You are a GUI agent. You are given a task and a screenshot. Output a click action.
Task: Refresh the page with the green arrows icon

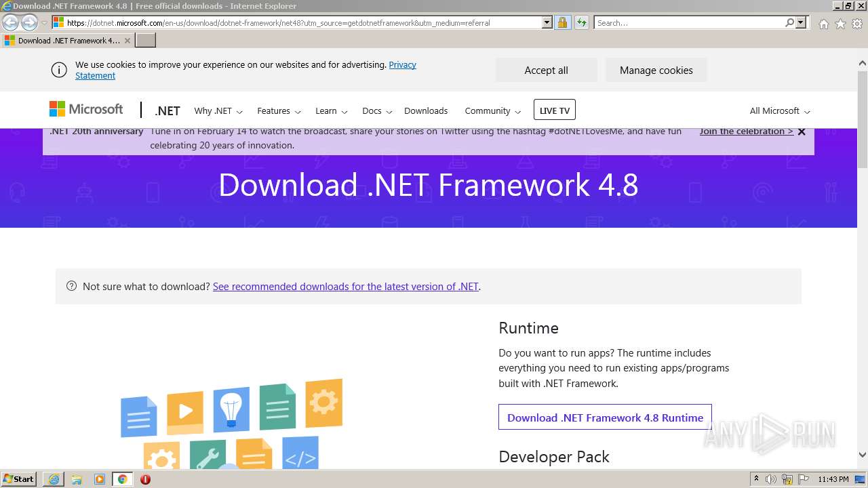point(582,23)
